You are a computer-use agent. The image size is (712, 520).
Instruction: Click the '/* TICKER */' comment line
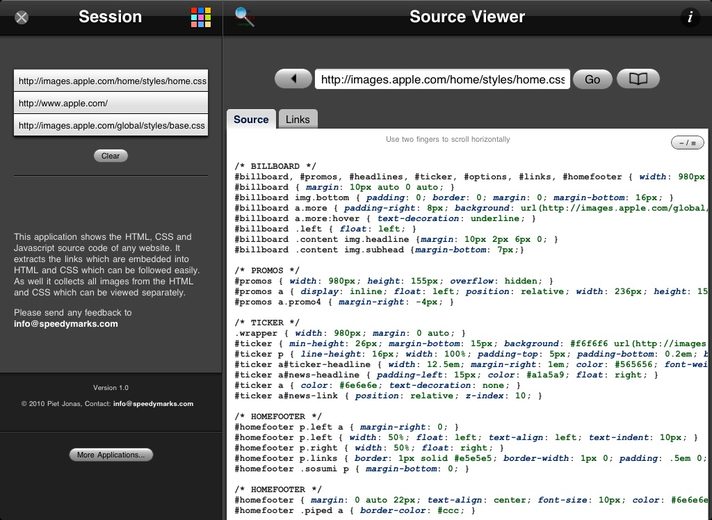[267, 323]
